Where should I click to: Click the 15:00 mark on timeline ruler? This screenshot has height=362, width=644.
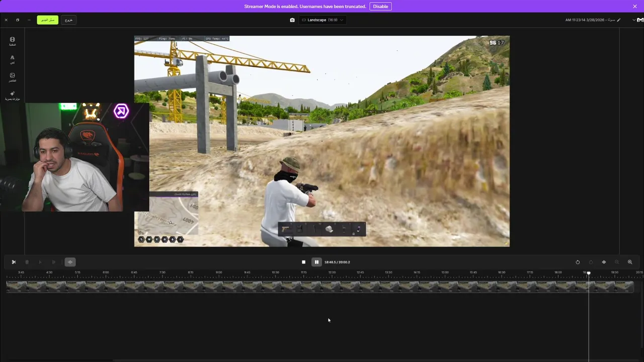pos(445,273)
